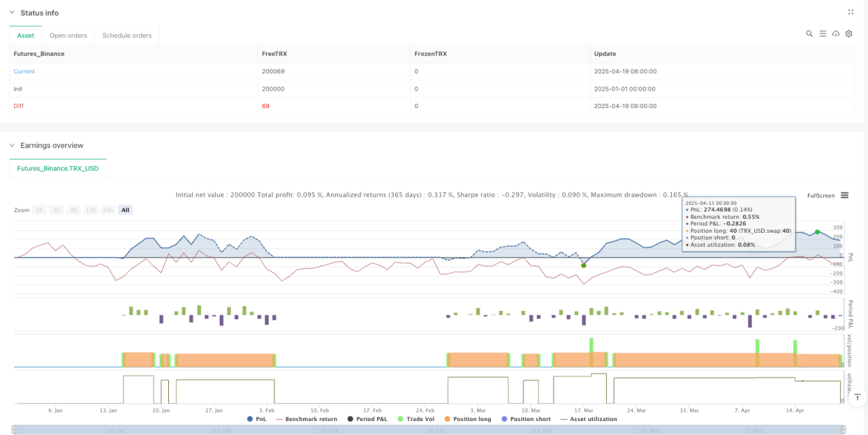
Task: Select the Futures_Binance.TRX_USD tab
Action: 58,168
